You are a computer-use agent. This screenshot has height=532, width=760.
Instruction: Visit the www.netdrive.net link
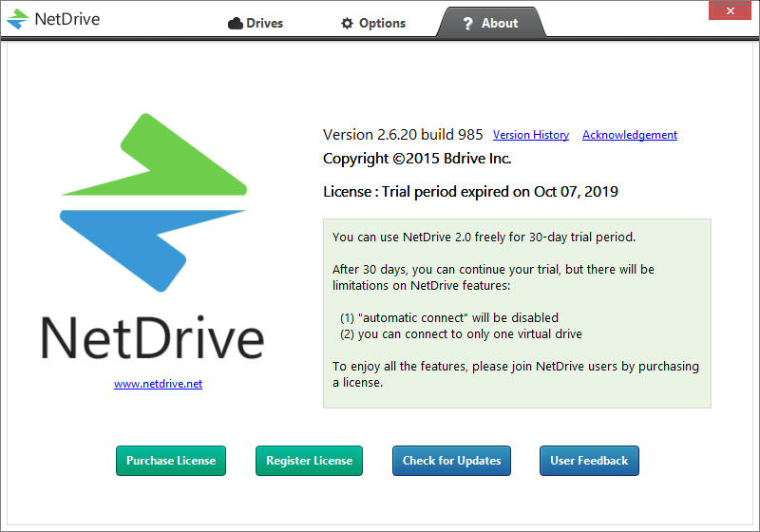point(158,384)
